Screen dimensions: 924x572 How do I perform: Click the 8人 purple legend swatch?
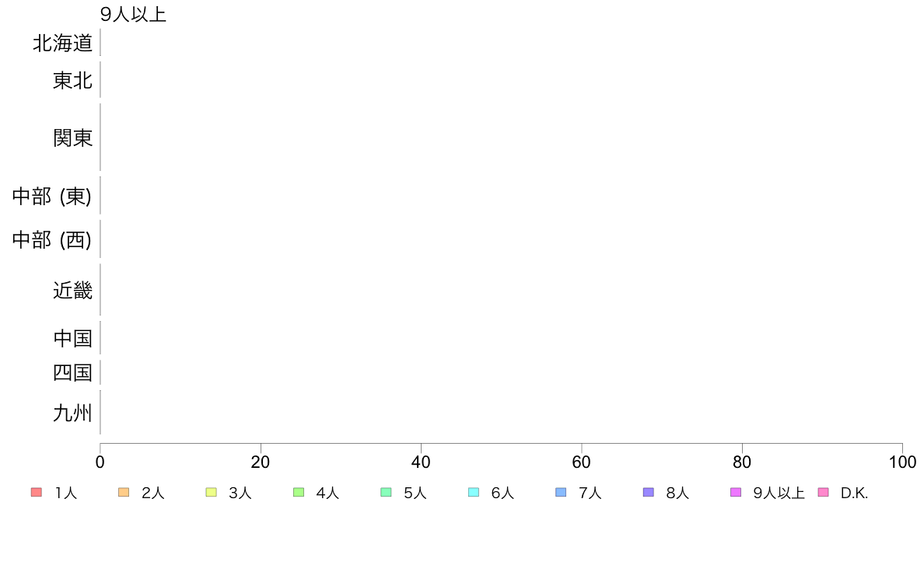tap(649, 493)
